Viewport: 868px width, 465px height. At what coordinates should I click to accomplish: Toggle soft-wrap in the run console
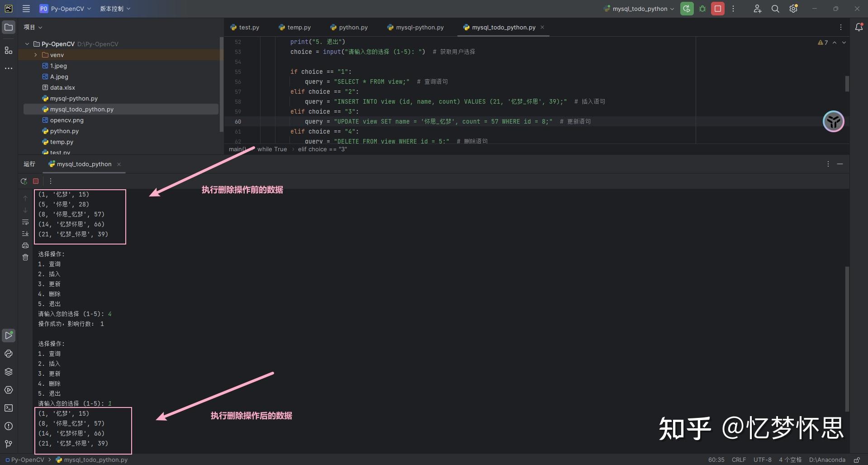tap(25, 222)
